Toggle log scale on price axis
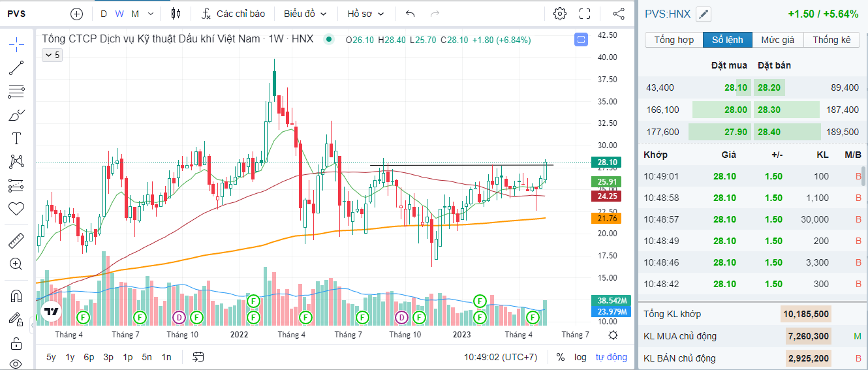 580,357
